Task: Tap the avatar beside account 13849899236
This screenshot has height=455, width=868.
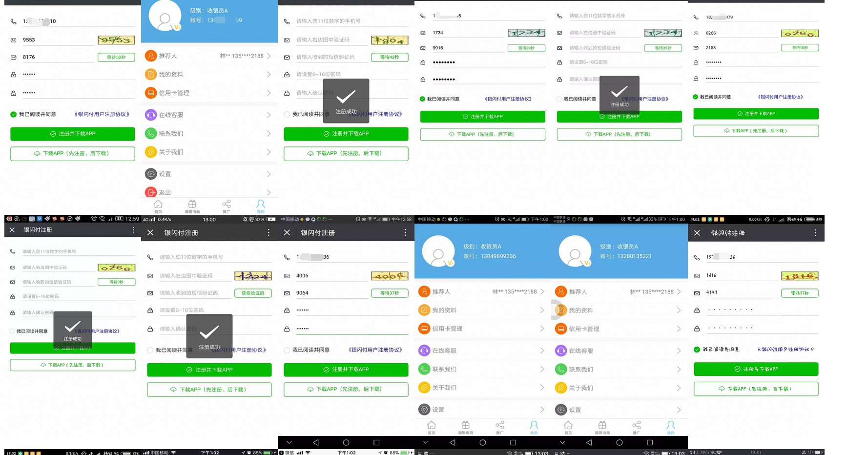Action: pos(438,251)
